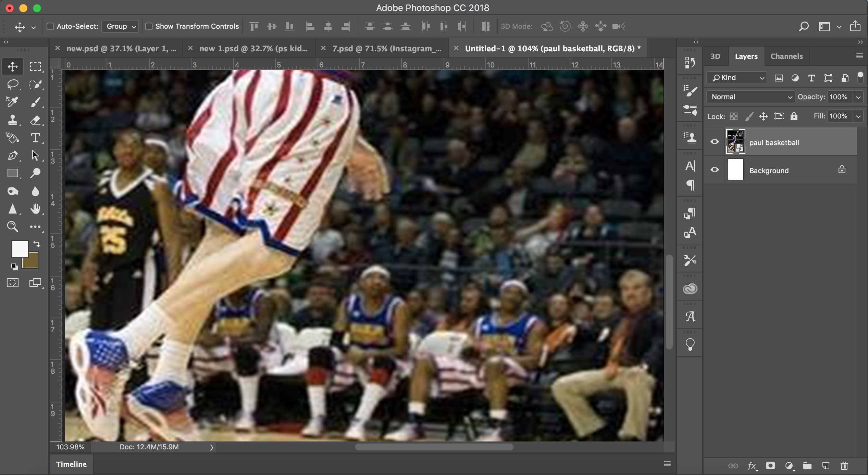The height and width of the screenshot is (475, 868).
Task: Open the tool preset picker arrow
Action: pyautogui.click(x=34, y=27)
